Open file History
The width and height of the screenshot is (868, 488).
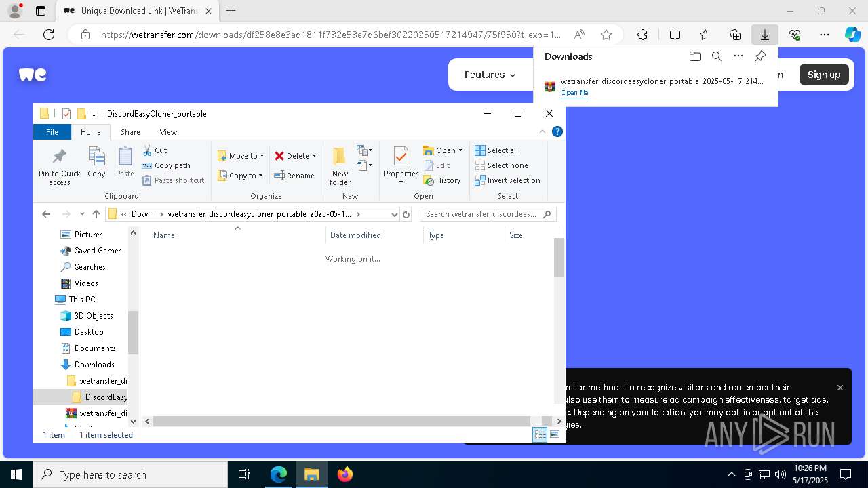point(442,180)
